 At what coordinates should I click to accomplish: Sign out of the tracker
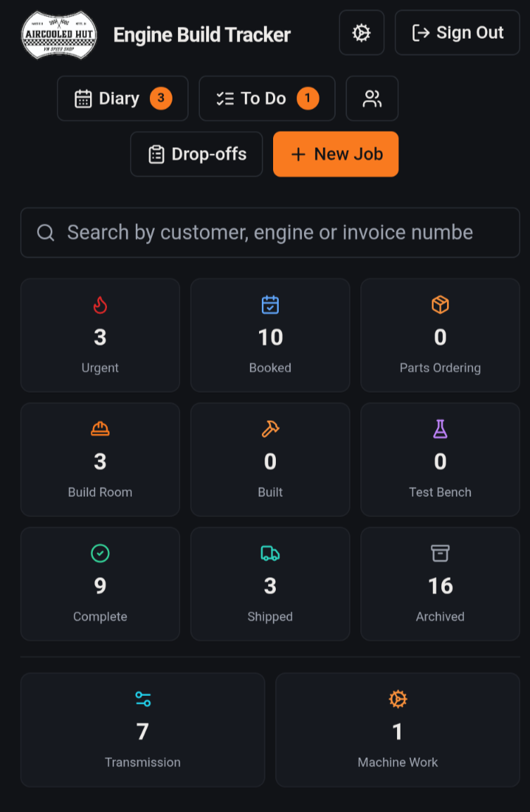457,32
